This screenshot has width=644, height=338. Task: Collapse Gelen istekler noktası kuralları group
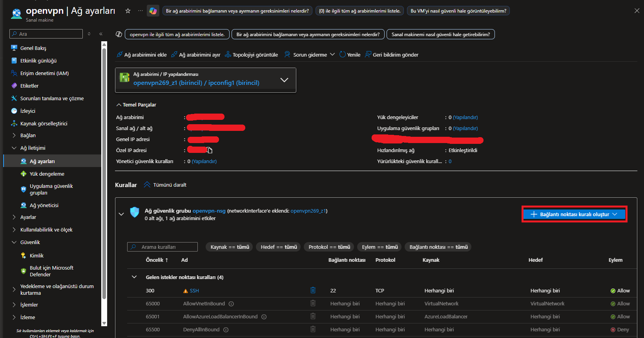click(x=134, y=277)
